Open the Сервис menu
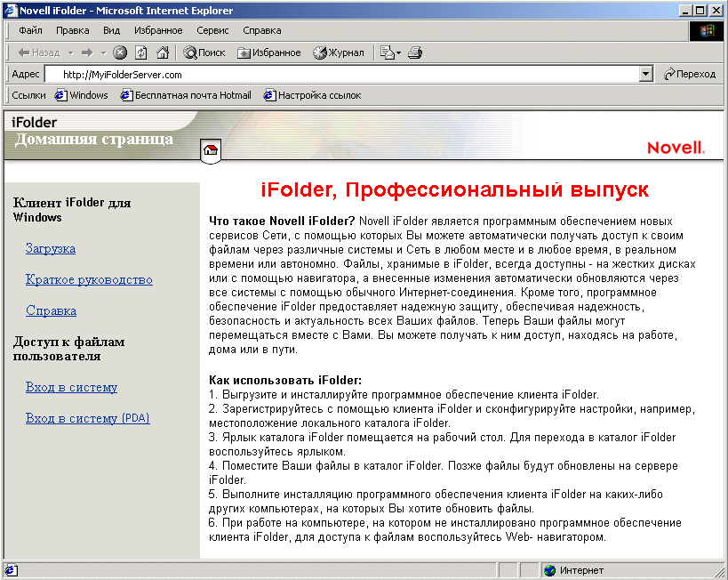 click(x=212, y=30)
